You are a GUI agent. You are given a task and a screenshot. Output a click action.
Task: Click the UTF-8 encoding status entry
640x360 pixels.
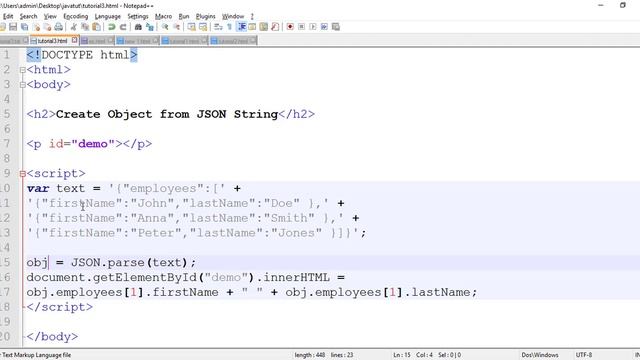pos(584,355)
